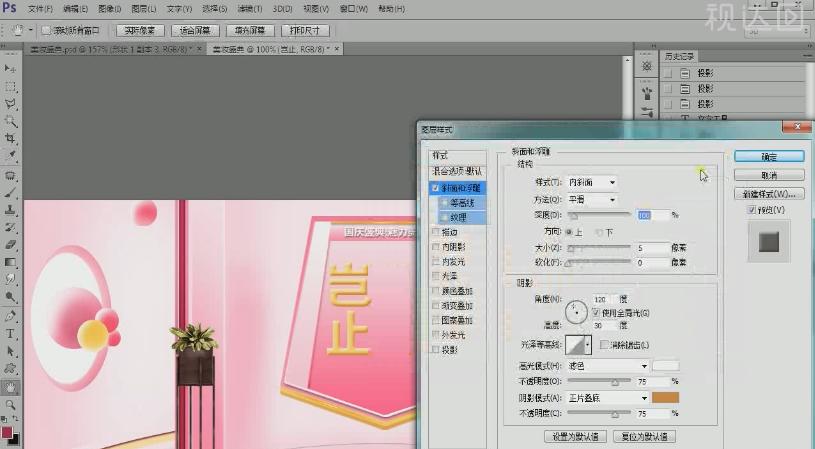Select the Pen tool
The height and width of the screenshot is (449, 815).
[9, 316]
